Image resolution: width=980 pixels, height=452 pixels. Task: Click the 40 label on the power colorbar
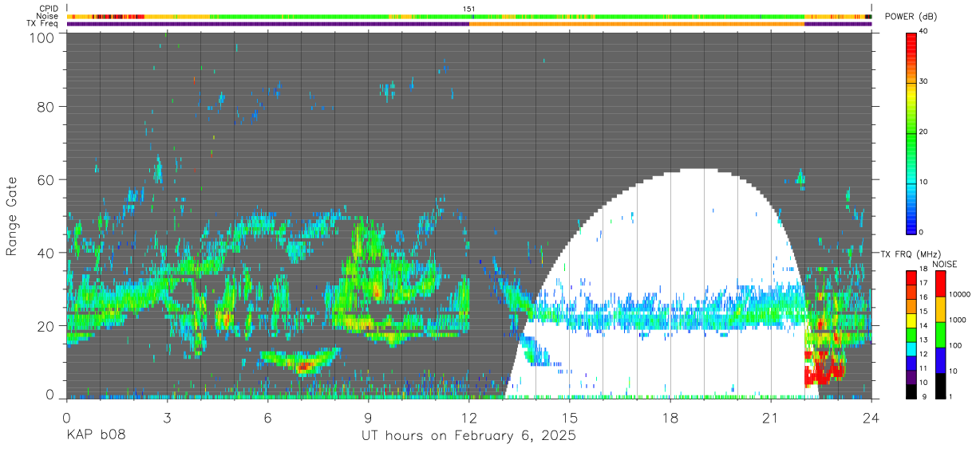click(923, 32)
